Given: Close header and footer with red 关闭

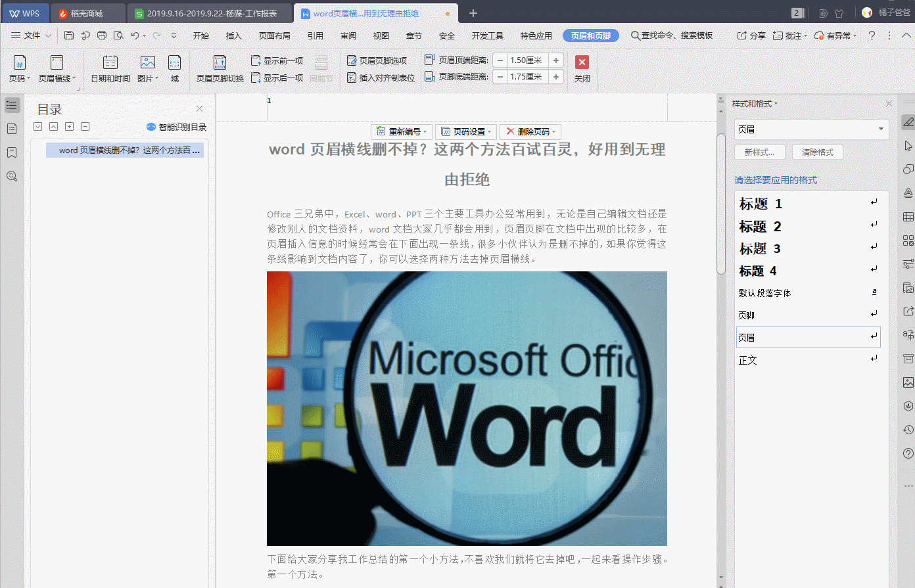Looking at the screenshot, I should point(582,69).
